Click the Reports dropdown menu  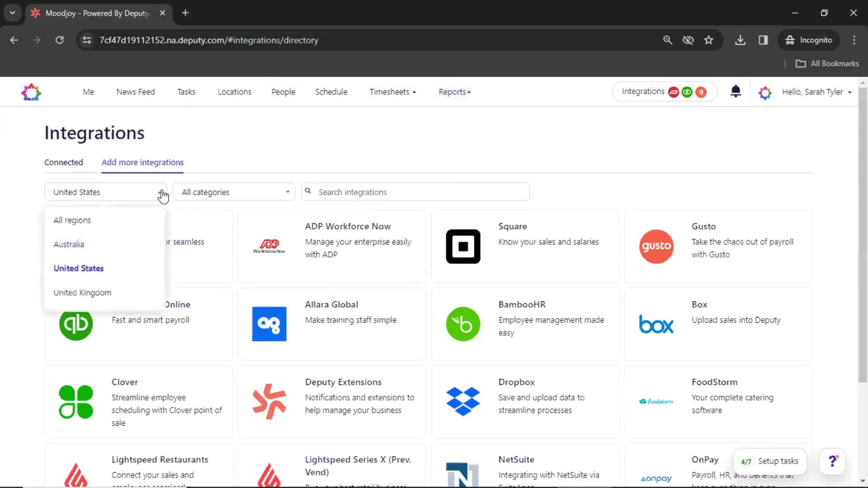455,92
